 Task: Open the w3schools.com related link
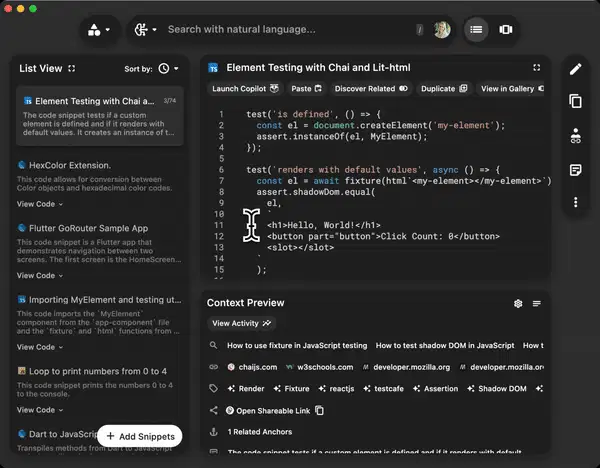point(320,367)
